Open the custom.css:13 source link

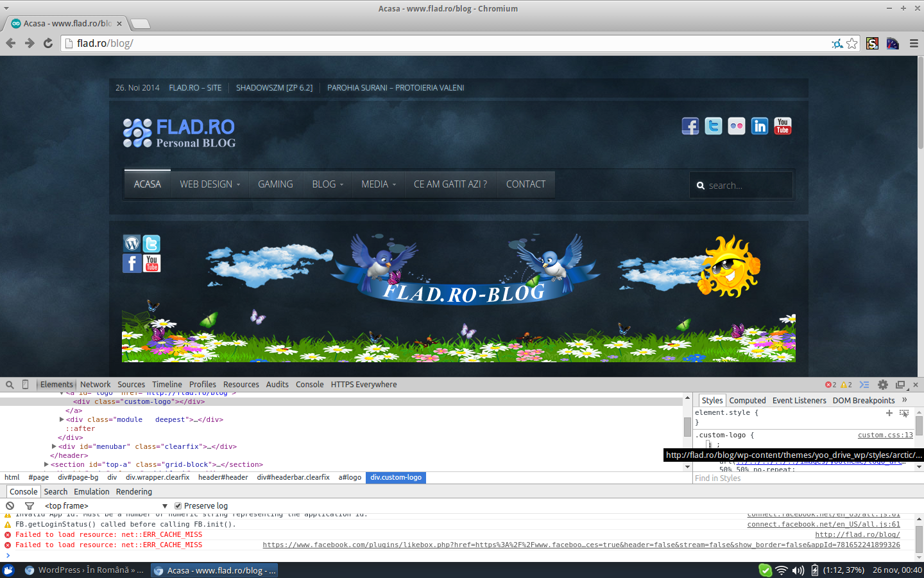click(885, 435)
